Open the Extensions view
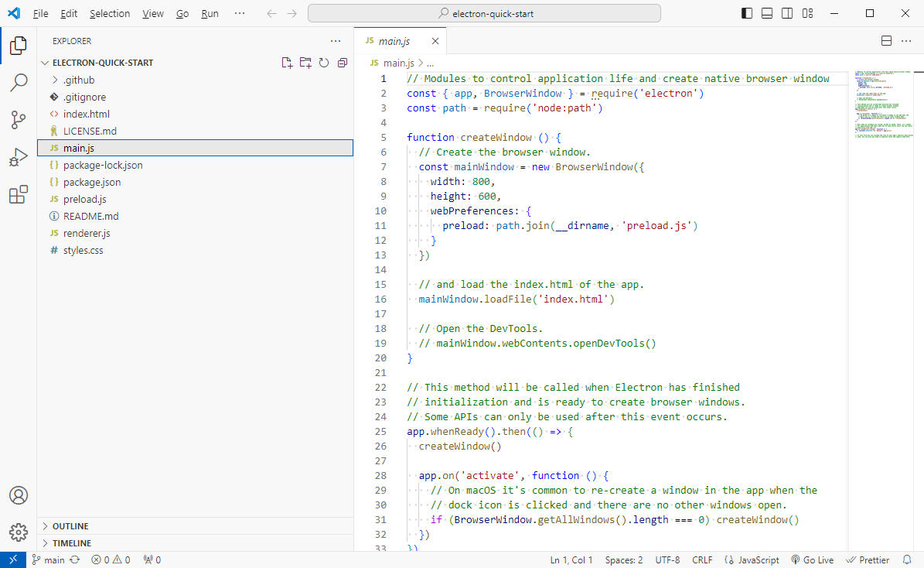This screenshot has width=924, height=568. point(19,194)
